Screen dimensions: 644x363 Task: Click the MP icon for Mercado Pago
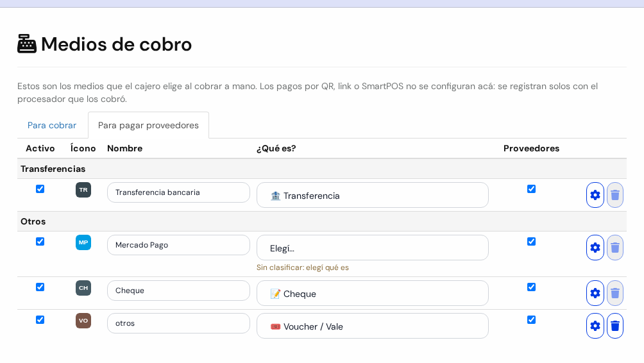(83, 242)
